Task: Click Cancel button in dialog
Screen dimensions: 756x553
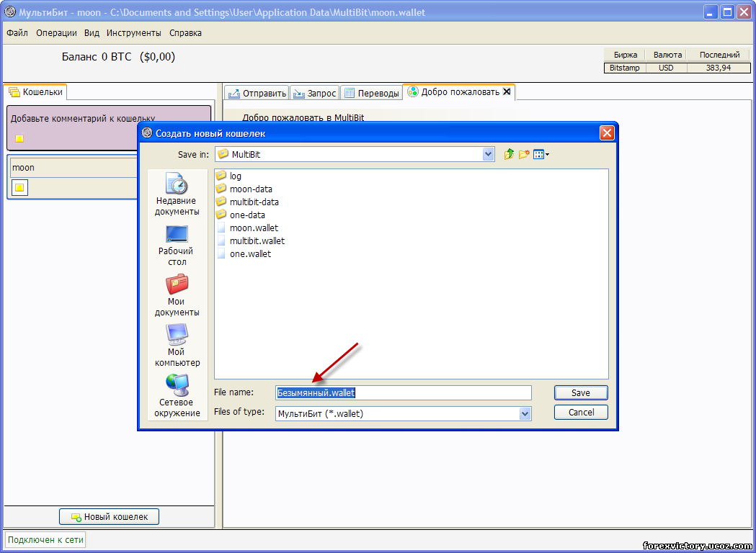Action: (x=581, y=413)
